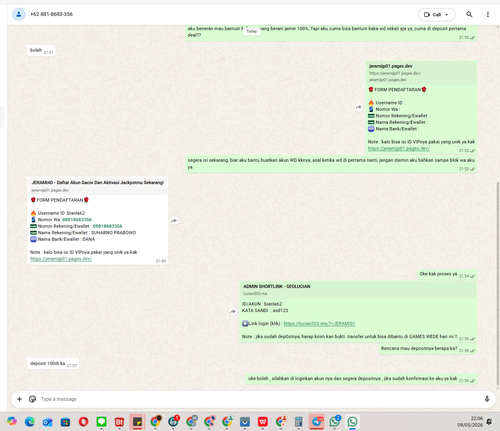Open WhatsApp taskbar icon with badge 2
Screen dimensions: 500x431
click(x=335, y=421)
